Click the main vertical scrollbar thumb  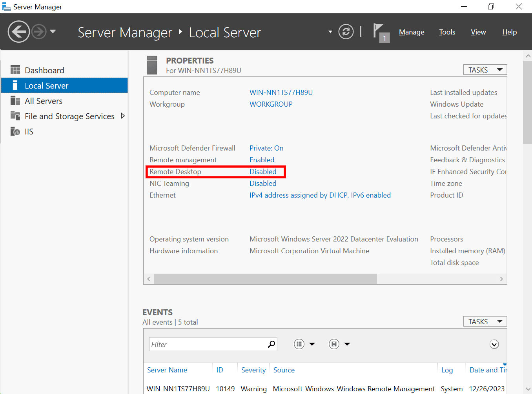(x=528, y=102)
